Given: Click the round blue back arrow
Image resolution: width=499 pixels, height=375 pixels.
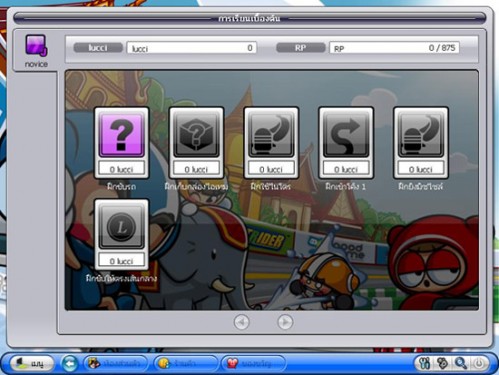Looking at the screenshot, I should [x=69, y=363].
